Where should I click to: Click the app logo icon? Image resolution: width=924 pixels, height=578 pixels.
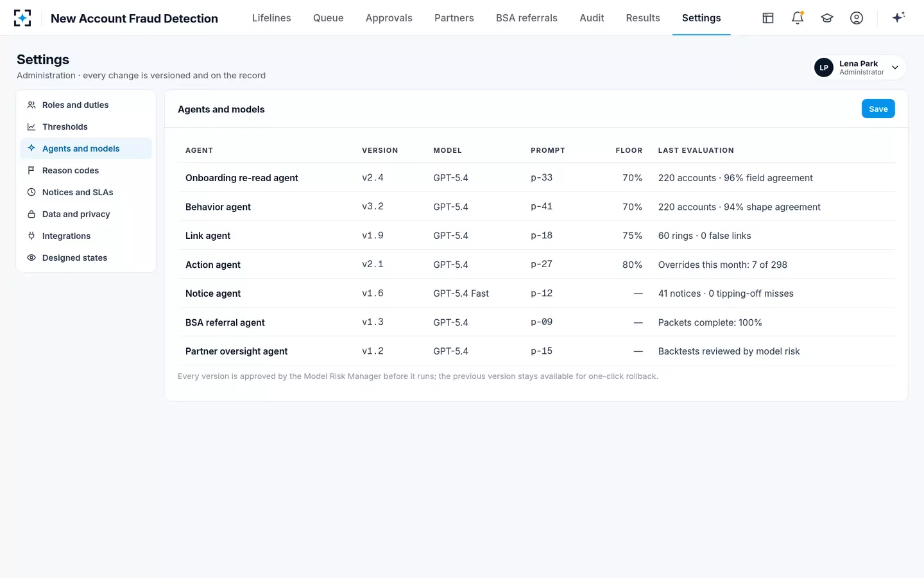click(x=22, y=18)
